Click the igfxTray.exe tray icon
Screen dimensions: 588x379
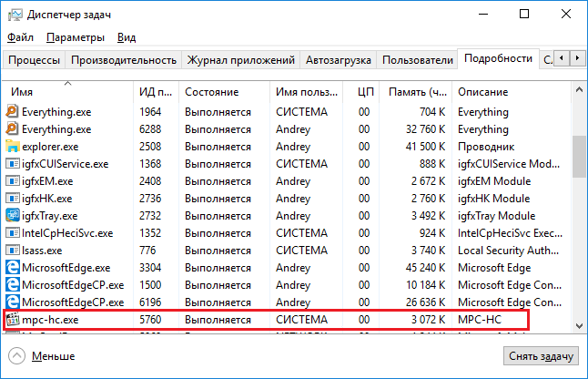13,216
